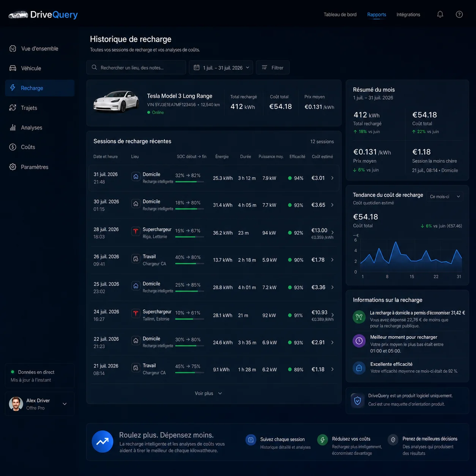Click SOC progress bar for 45% → 75% session

189,373
